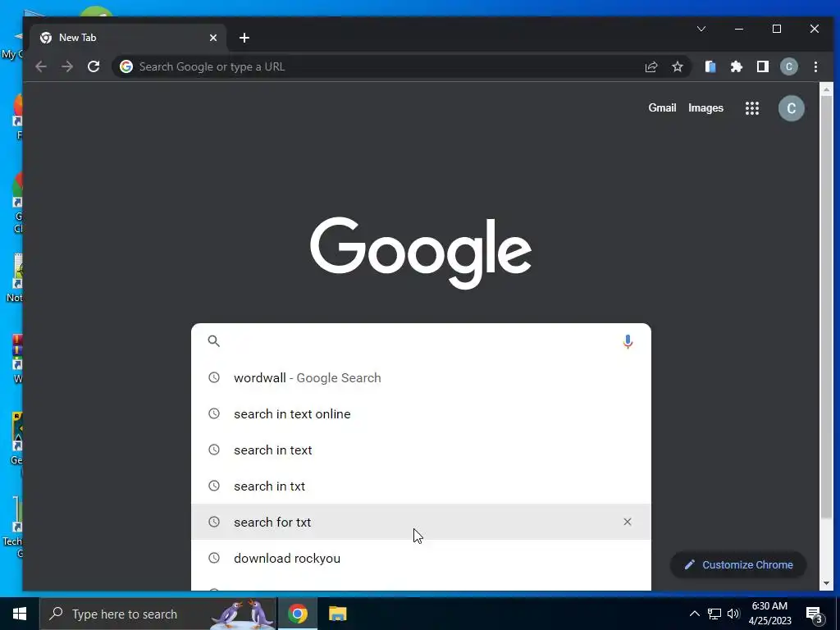
Task: Click Customize Chrome button
Action: click(x=738, y=564)
